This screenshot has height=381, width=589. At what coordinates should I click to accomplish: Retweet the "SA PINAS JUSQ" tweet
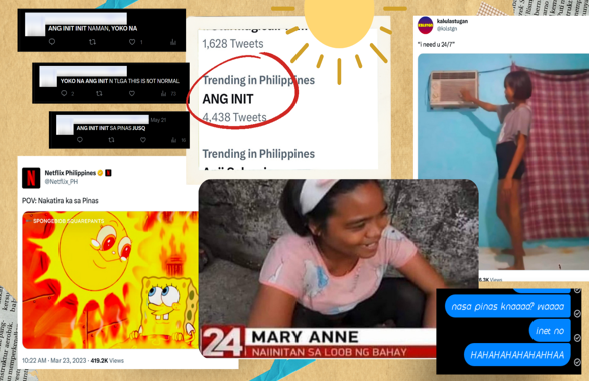pos(111,140)
